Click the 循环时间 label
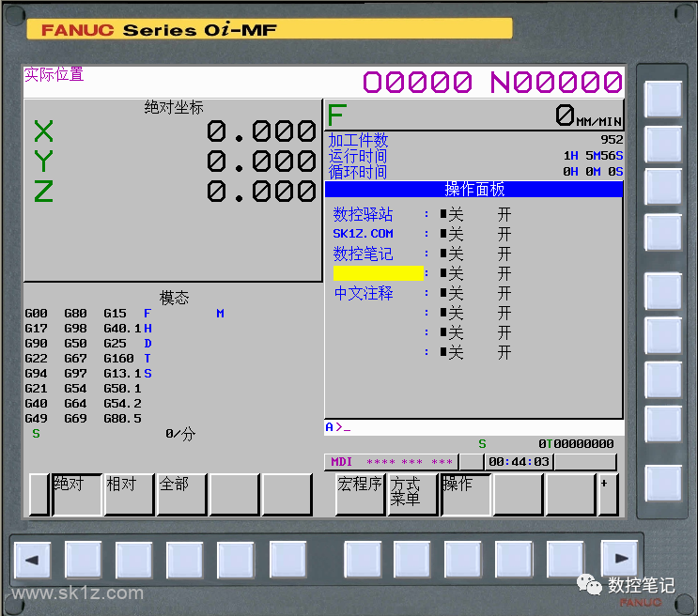Viewport: 698px width, 616px height. coord(358,172)
